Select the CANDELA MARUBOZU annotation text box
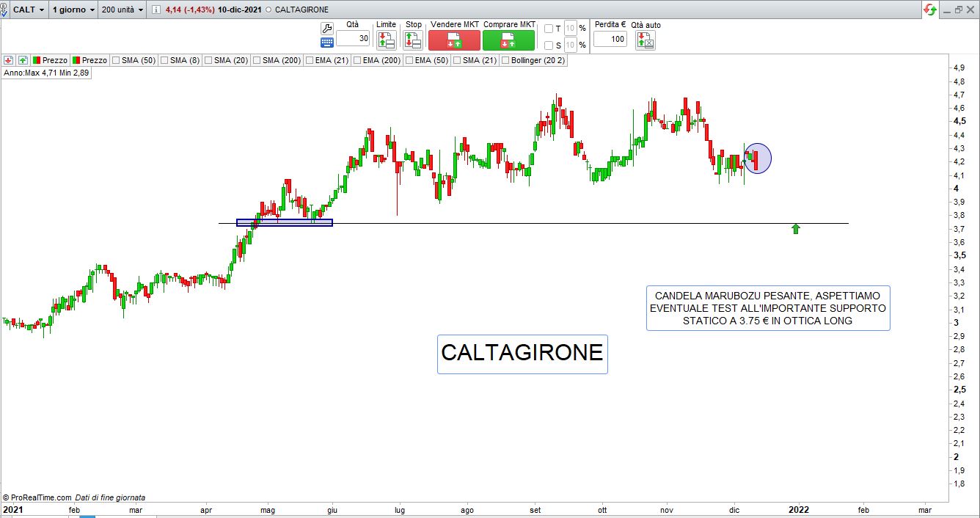 (x=768, y=308)
